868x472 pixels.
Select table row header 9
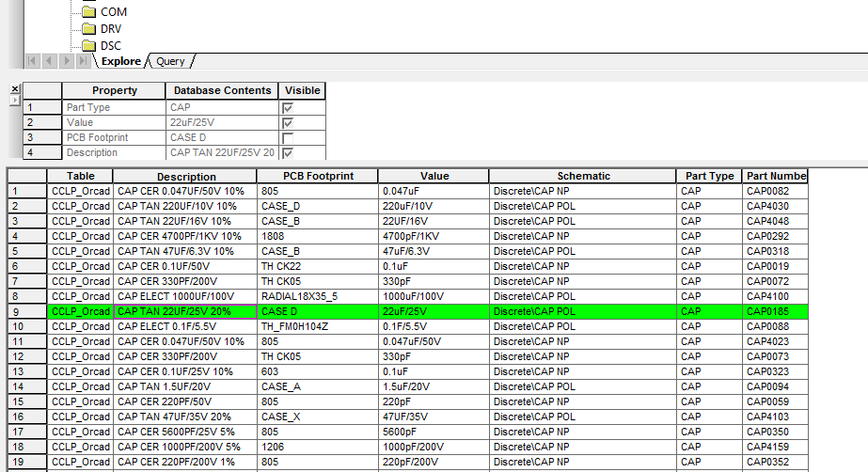27,311
